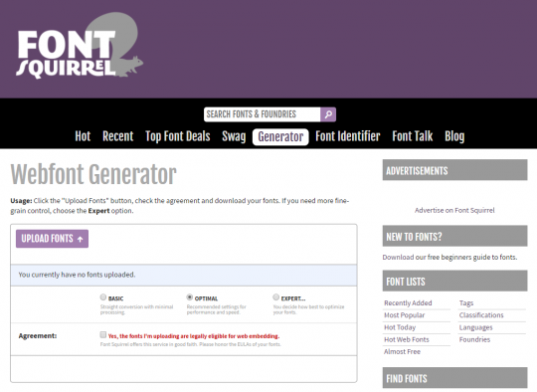
Task: Open the Almost Free font list
Action: pyautogui.click(x=402, y=352)
